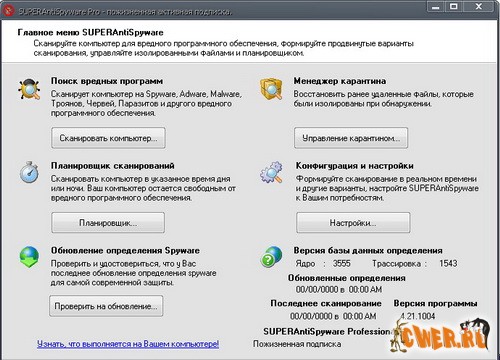Click the Версия базы данных определения heading

[x=368, y=251]
